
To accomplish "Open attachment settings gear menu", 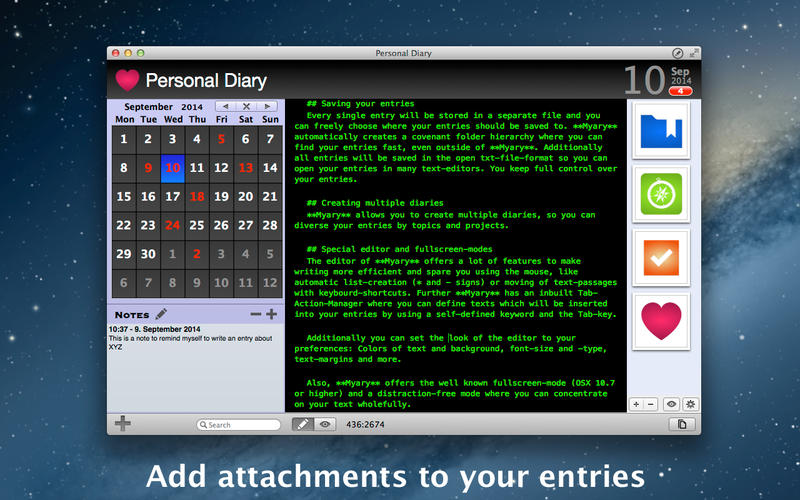I will 689,404.
